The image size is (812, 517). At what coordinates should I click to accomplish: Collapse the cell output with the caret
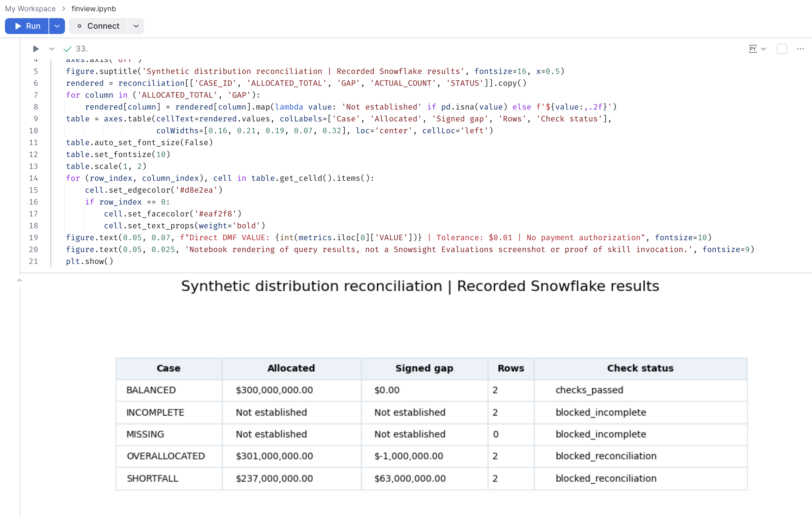(19, 280)
